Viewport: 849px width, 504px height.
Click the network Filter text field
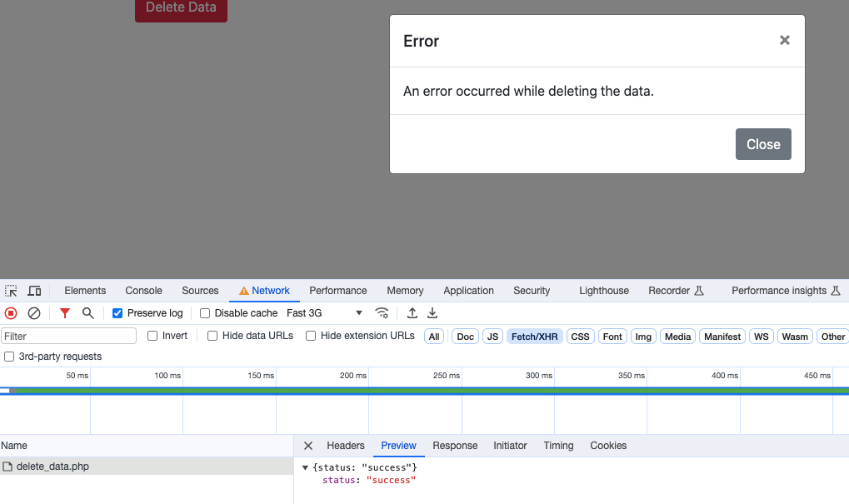click(69, 337)
